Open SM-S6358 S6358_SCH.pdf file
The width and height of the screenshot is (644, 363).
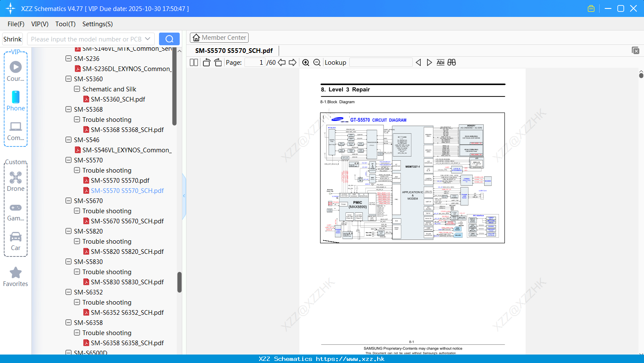tap(127, 343)
